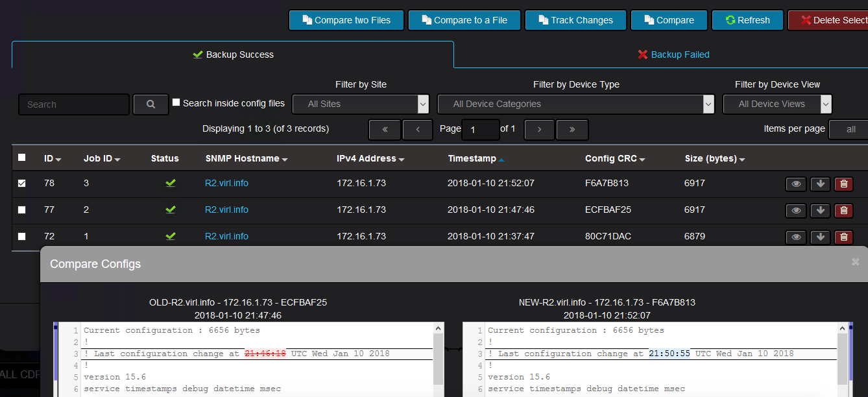The height and width of the screenshot is (397, 868).
Task: Enable Search inside config files checkbox
Action: point(176,102)
